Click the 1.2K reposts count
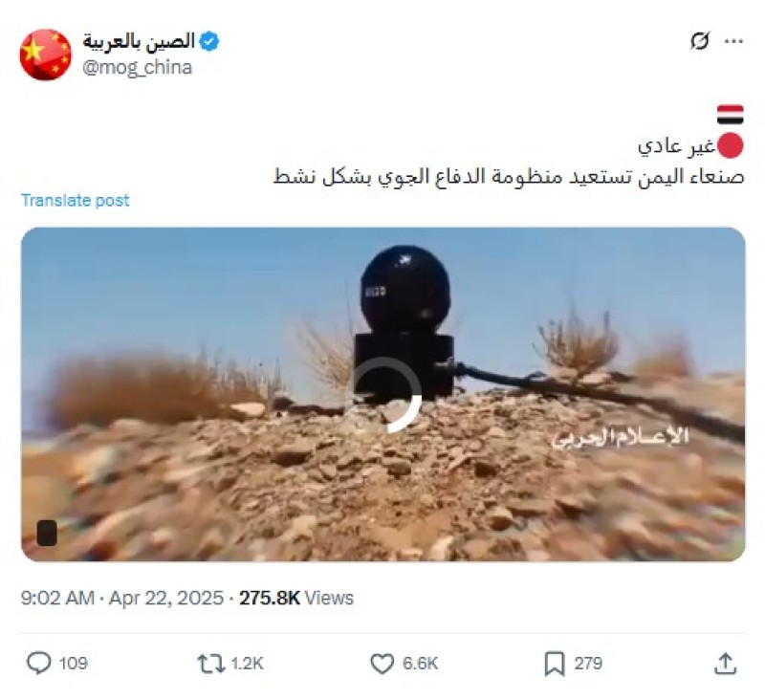 point(247,664)
